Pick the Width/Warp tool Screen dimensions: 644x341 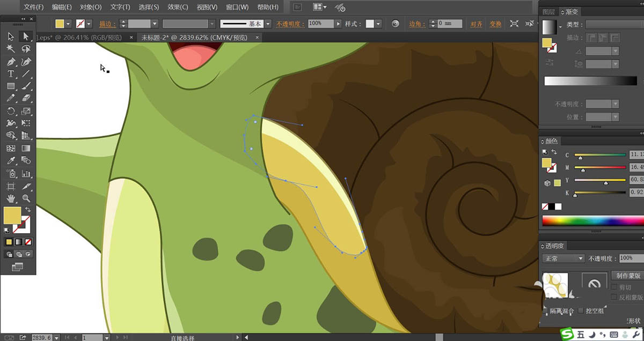[11, 123]
